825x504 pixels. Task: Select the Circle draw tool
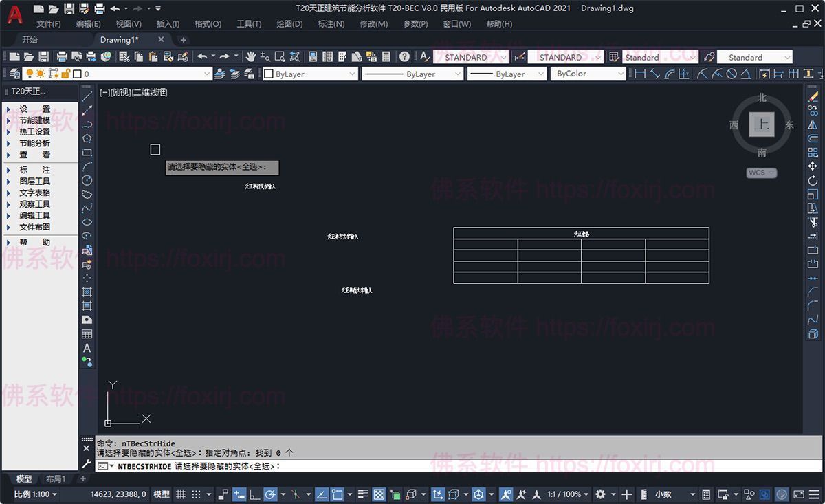[x=87, y=180]
